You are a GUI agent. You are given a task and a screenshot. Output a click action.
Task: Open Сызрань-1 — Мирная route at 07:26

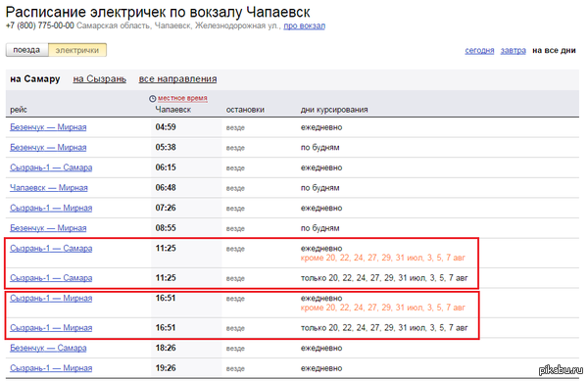click(51, 209)
